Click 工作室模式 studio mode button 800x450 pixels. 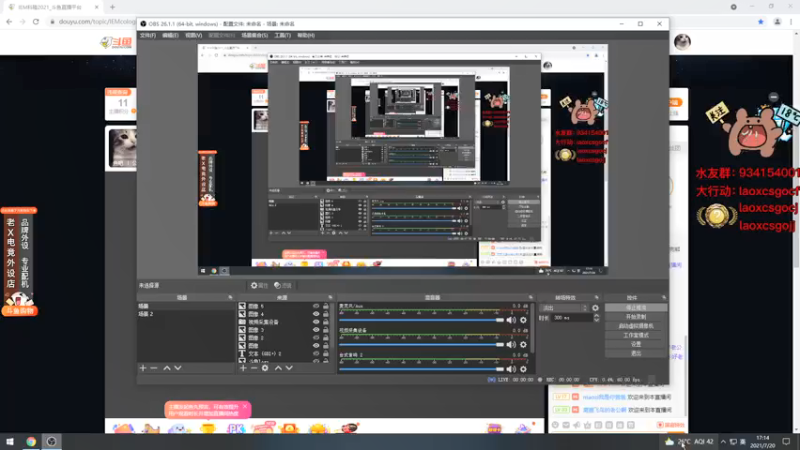636,335
